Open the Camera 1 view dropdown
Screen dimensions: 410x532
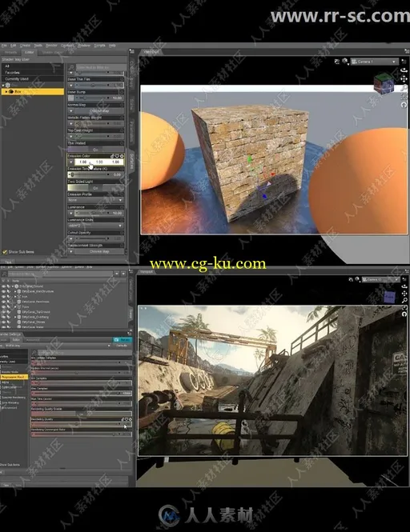point(374,62)
